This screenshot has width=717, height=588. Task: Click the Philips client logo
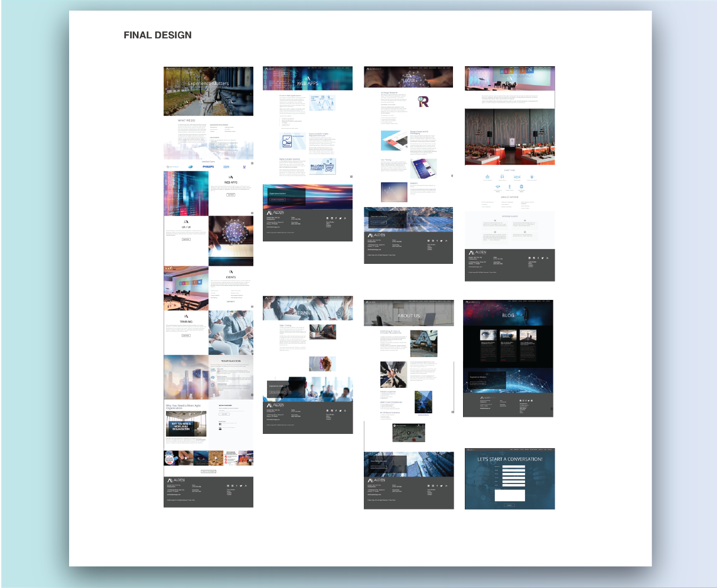(208, 167)
